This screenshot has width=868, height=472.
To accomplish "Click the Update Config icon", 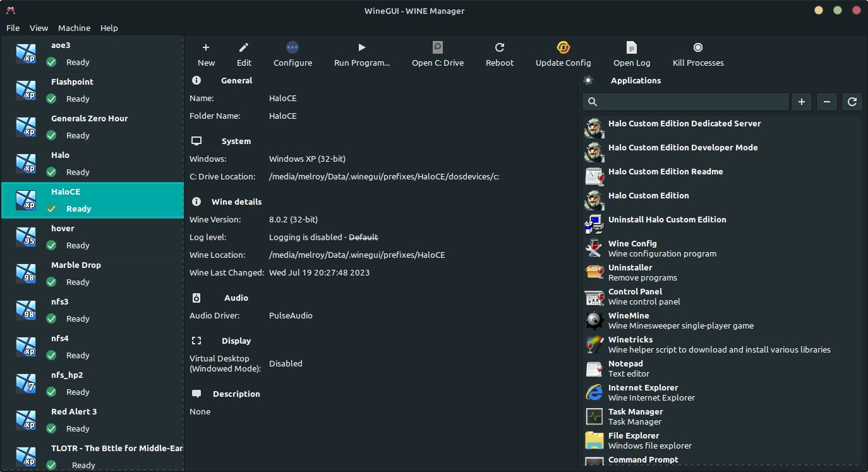I will pos(564,47).
